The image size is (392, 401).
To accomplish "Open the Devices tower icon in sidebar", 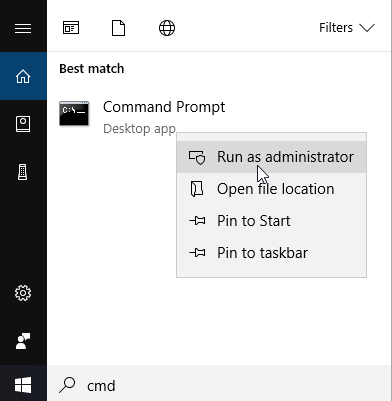I will [x=23, y=172].
